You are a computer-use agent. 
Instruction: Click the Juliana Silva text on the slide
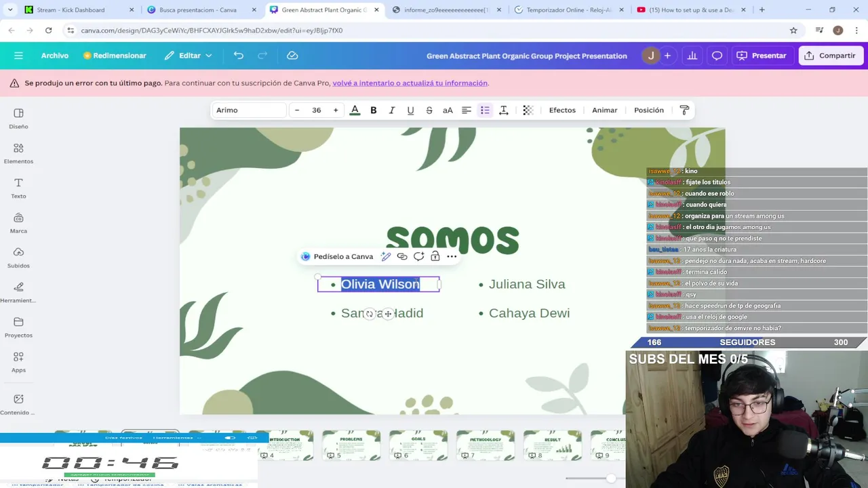click(x=527, y=284)
